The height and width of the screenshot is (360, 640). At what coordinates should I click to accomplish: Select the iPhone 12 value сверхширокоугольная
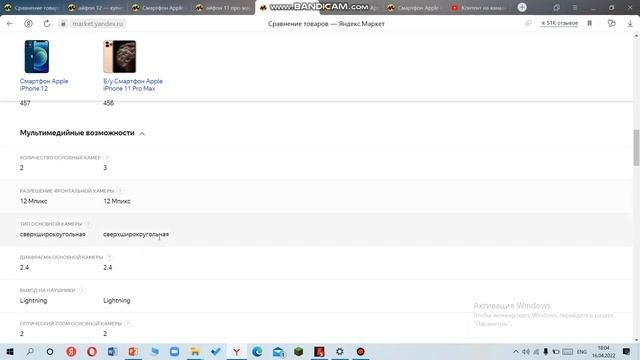pyautogui.click(x=53, y=234)
